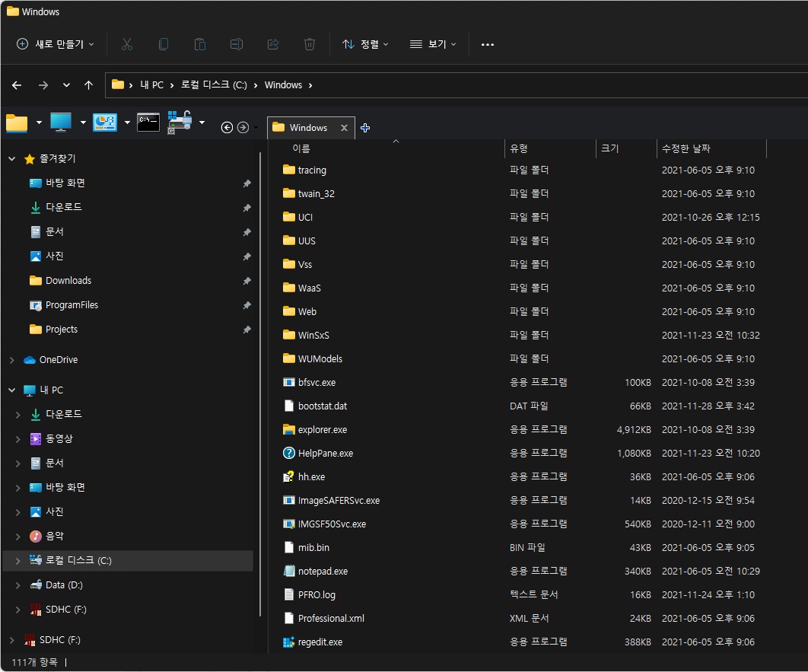Click 로컬 디스크 (C:) in address breadcrumb

(214, 85)
